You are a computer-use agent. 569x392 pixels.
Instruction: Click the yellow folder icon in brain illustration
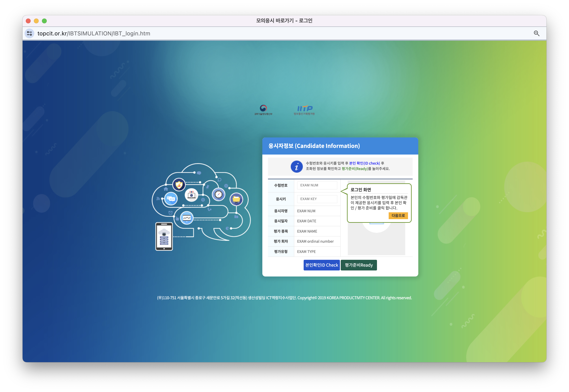(236, 199)
